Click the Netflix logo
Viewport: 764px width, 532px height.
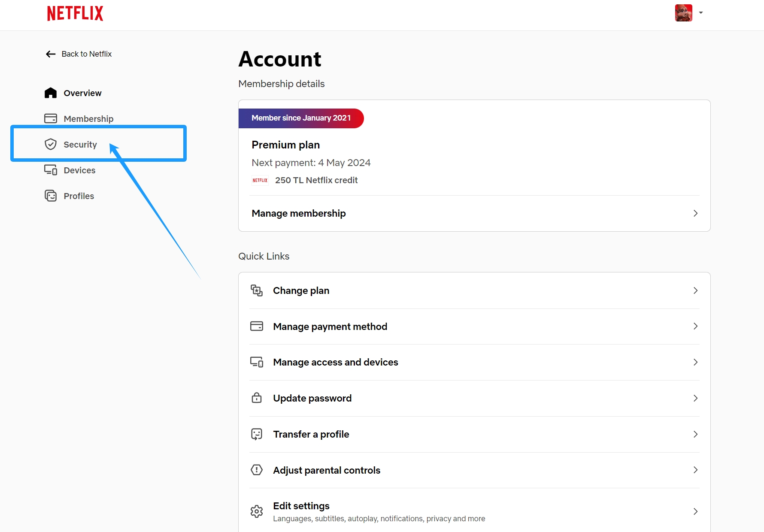(75, 13)
